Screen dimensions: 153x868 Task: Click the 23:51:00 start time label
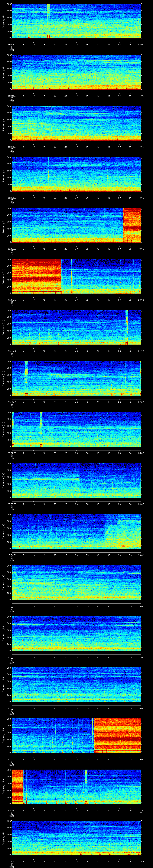click(x=12, y=402)
